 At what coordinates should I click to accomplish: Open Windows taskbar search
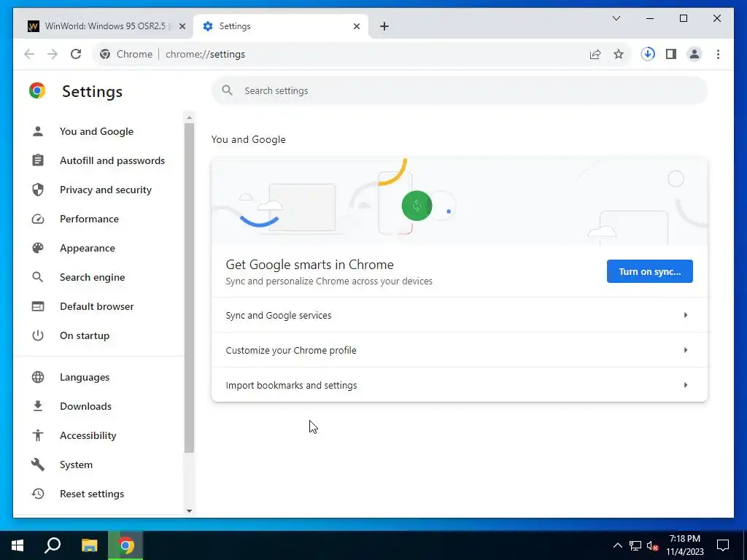tap(53, 545)
